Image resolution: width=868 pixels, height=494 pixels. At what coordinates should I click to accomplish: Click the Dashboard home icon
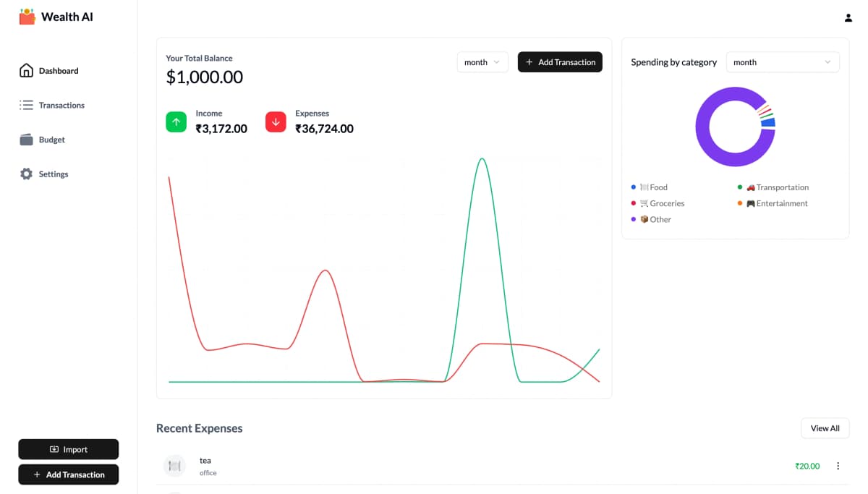click(26, 71)
